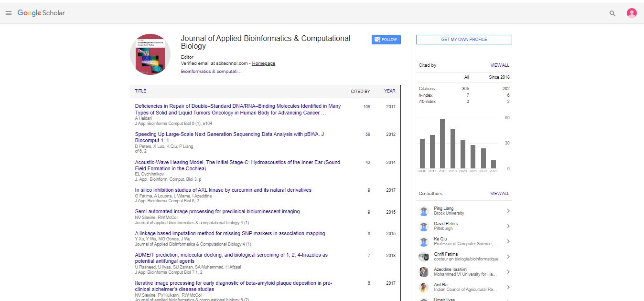
Task: Click VIEW ALL next to Cited by
Action: (x=500, y=65)
